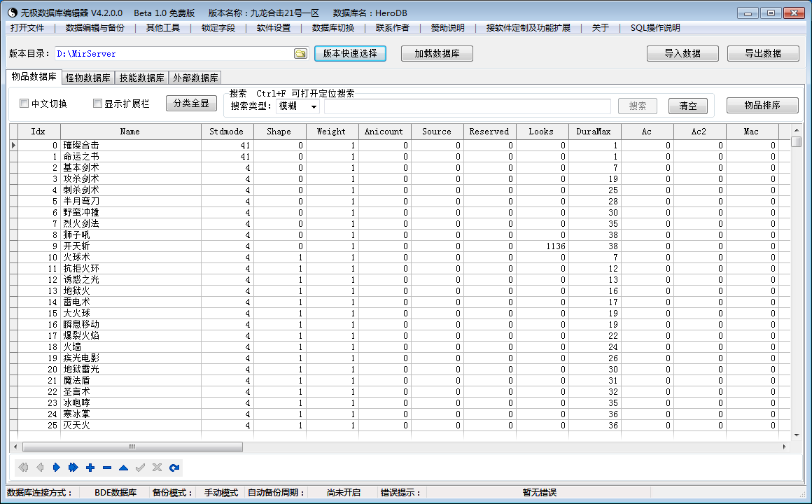Open 锁定字段 menu
This screenshot has width=812, height=504.
[x=218, y=28]
